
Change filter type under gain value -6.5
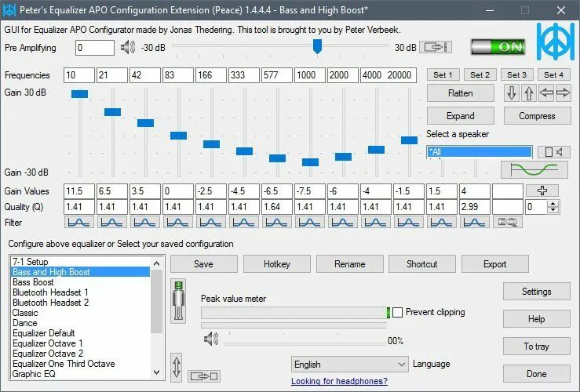click(x=276, y=223)
